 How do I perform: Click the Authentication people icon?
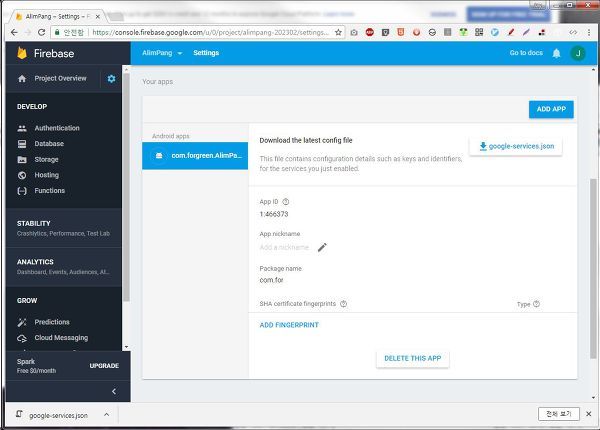[22, 128]
